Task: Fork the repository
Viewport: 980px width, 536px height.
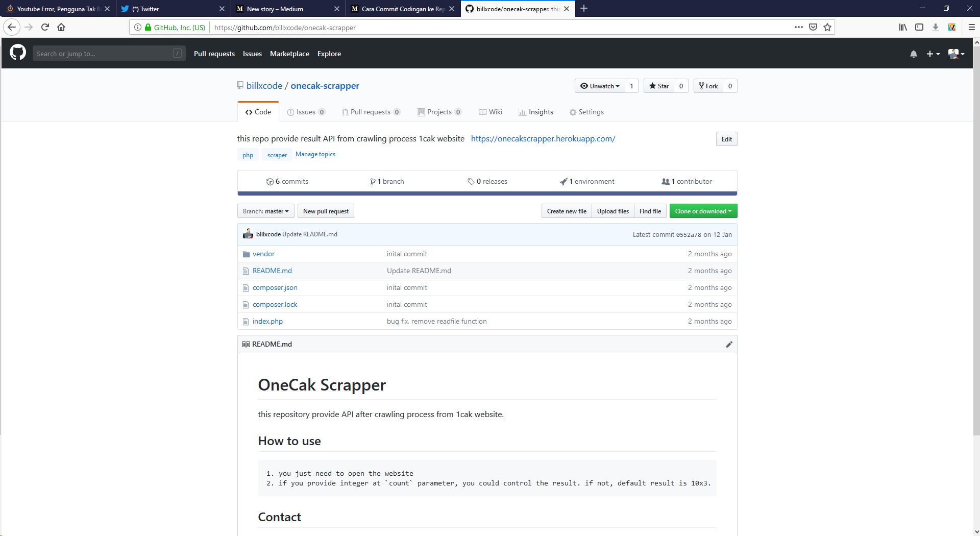Action: coord(708,86)
